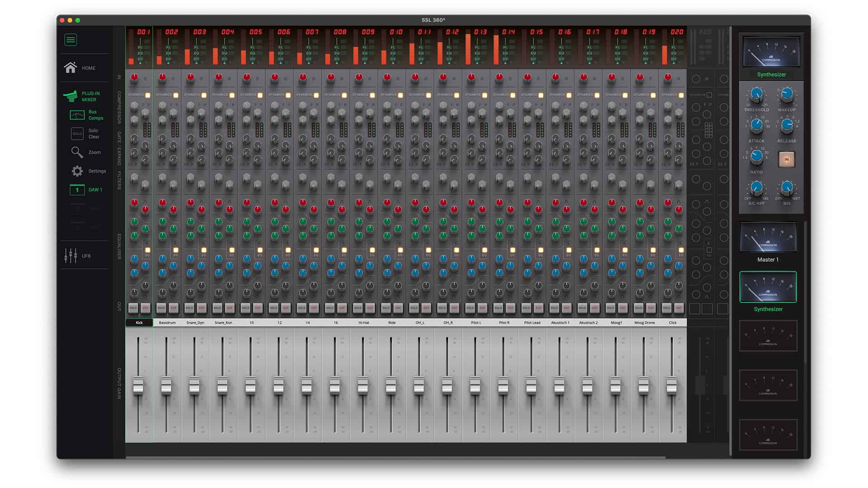The width and height of the screenshot is (868, 488).
Task: Select the Zoom magnifier icon
Action: click(77, 153)
